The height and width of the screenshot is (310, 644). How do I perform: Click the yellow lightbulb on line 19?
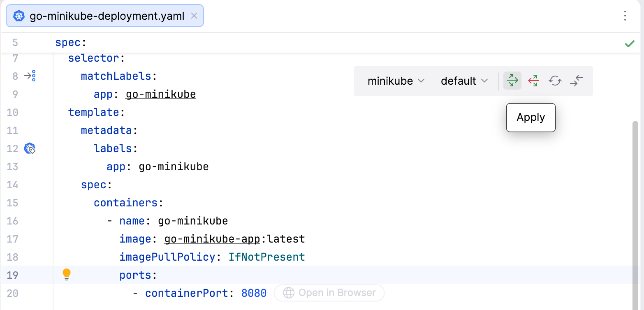(x=67, y=275)
